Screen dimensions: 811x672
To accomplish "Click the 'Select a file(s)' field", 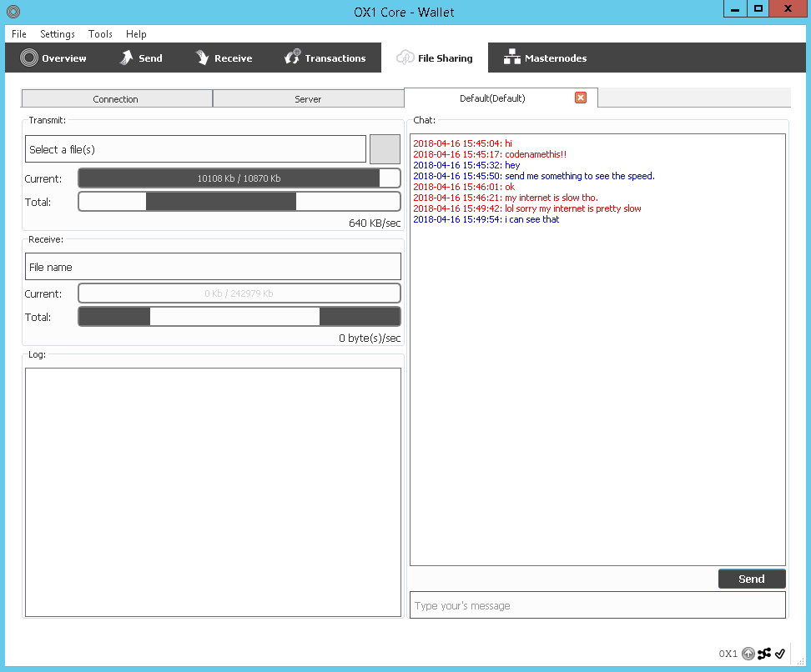I will pos(195,149).
